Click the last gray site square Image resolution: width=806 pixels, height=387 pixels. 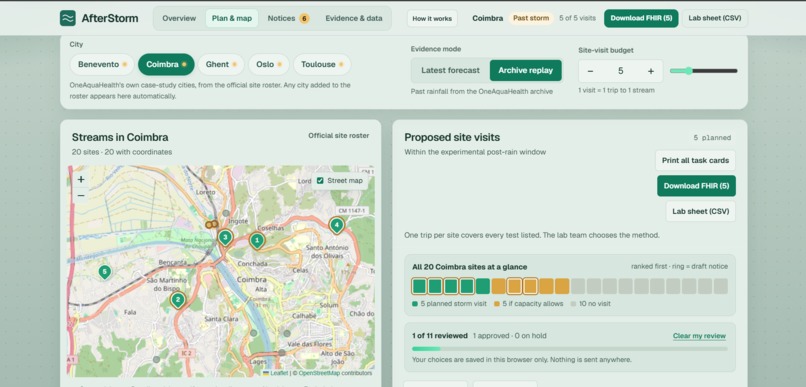(721, 286)
